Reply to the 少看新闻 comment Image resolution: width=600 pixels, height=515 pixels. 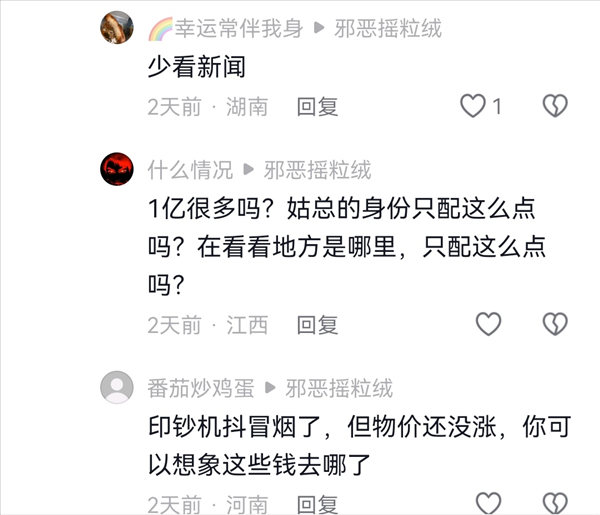pos(318,106)
